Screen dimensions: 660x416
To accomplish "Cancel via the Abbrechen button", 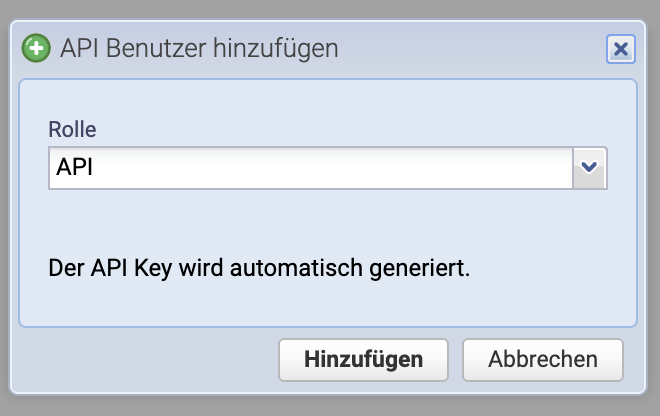I will coord(543,360).
